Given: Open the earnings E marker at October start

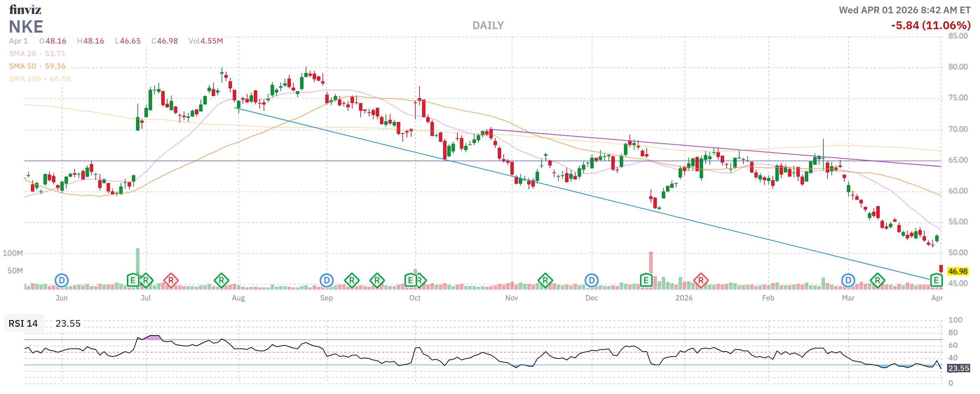Looking at the screenshot, I should (x=410, y=281).
